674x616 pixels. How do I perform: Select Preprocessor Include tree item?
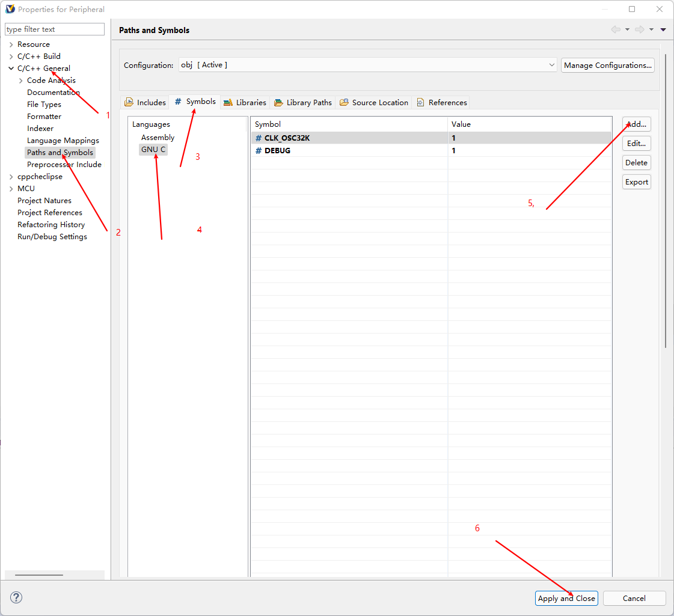tap(64, 165)
